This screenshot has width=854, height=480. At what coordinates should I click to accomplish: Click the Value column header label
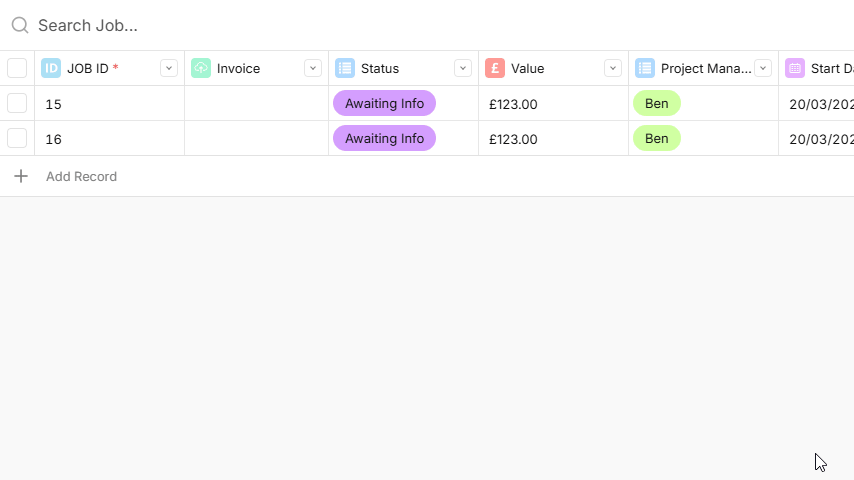pyautogui.click(x=527, y=68)
